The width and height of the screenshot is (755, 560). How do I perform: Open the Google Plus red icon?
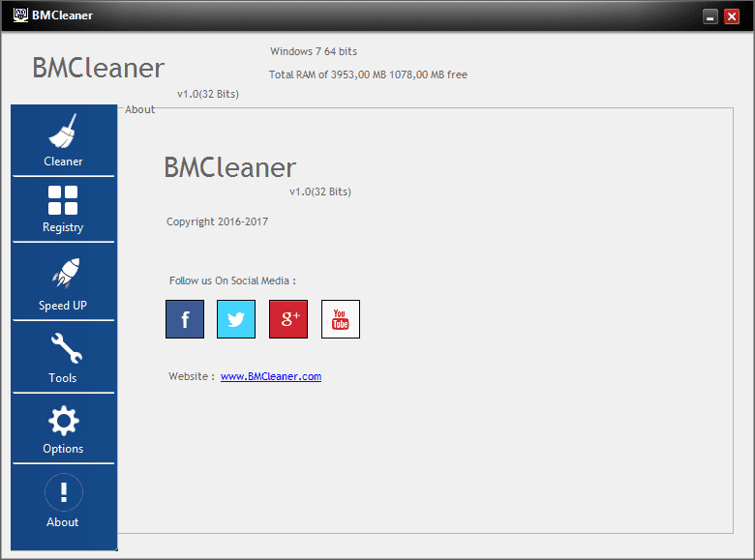pyautogui.click(x=288, y=319)
